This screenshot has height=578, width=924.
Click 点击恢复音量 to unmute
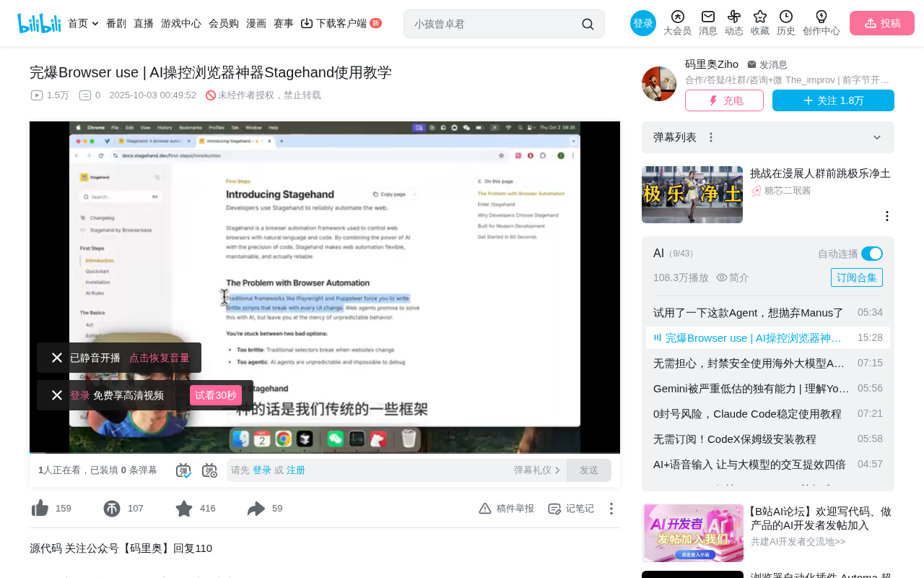click(x=160, y=358)
